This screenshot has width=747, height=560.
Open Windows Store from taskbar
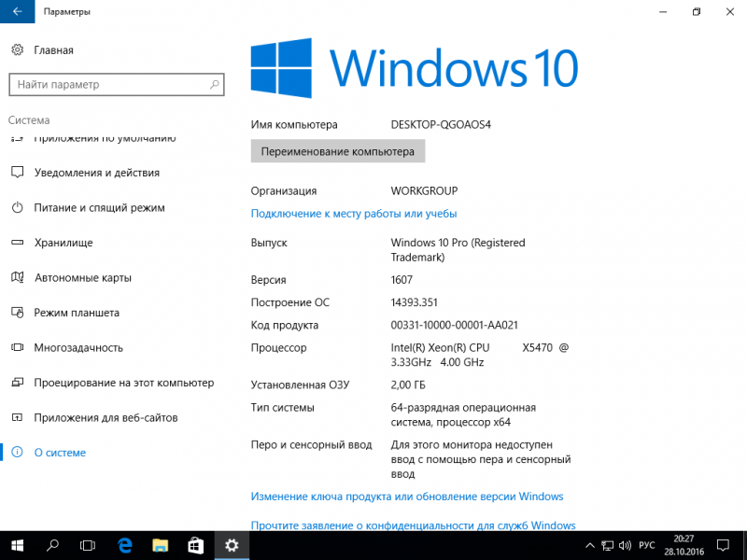point(196,546)
